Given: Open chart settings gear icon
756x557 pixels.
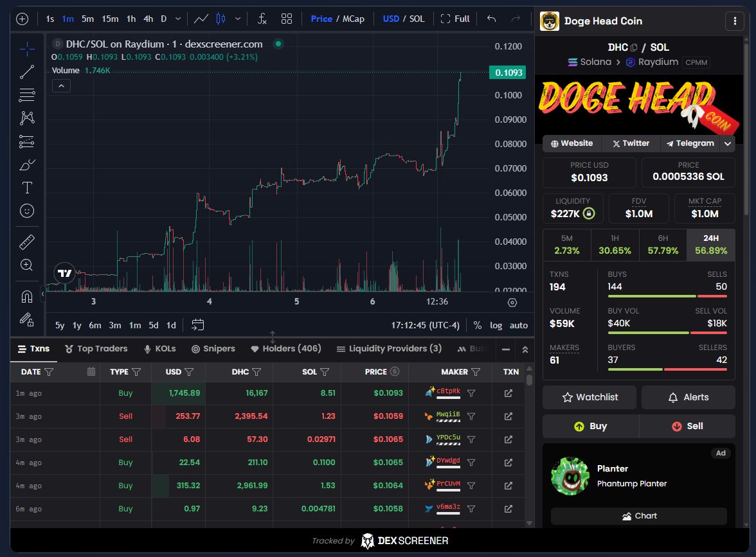Looking at the screenshot, I should point(512,303).
